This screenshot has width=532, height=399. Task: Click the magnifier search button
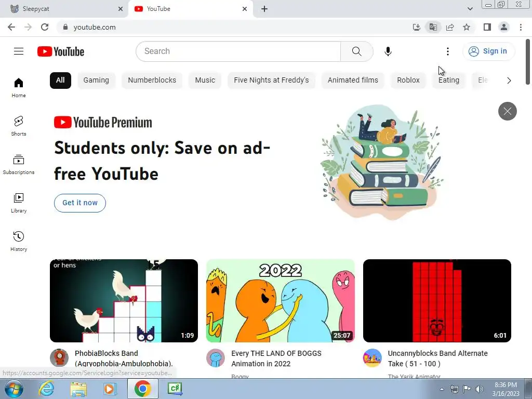[x=356, y=51]
